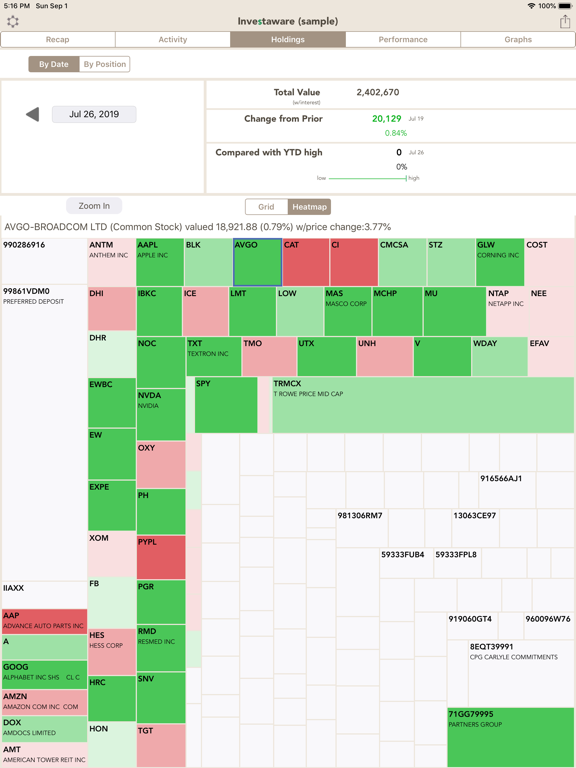Open the Graphs tab
The width and height of the screenshot is (576, 768).
coord(518,40)
